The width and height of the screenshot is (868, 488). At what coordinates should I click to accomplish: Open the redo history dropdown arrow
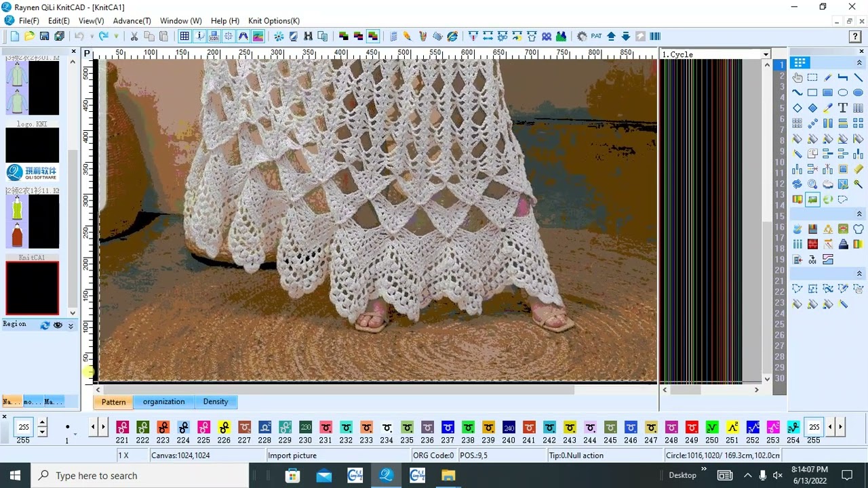coord(116,37)
